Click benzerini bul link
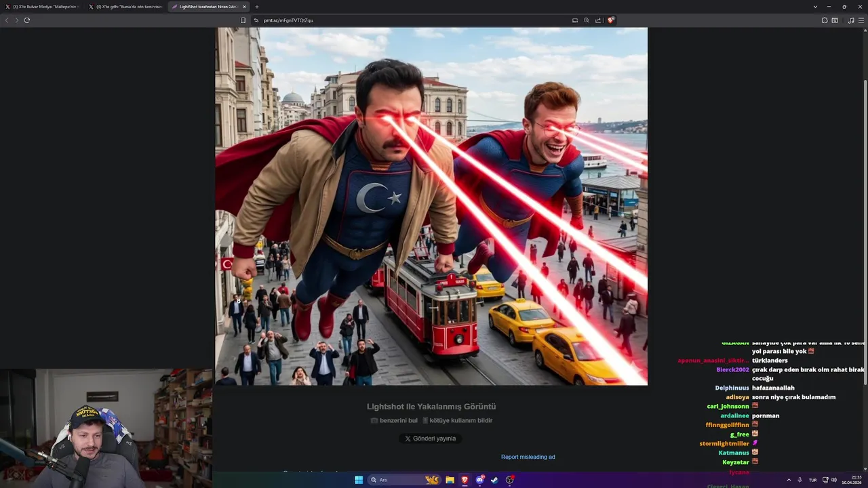 [394, 420]
